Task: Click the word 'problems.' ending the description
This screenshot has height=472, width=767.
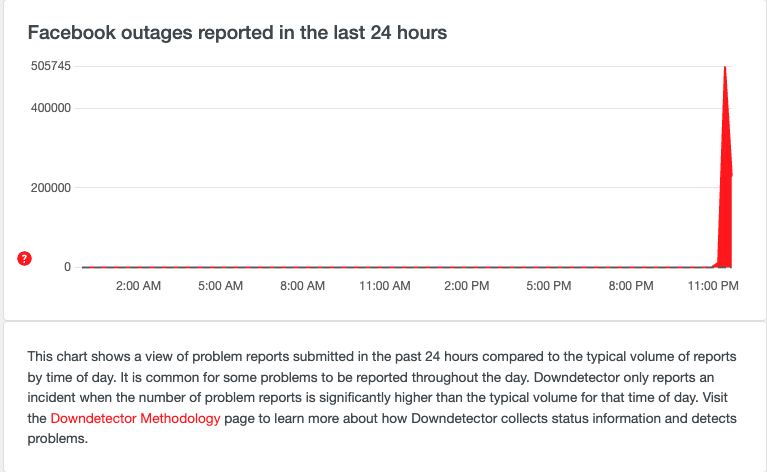Action: pos(57,440)
